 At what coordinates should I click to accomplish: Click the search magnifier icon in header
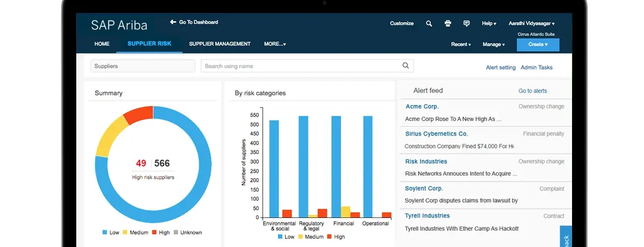coord(429,24)
